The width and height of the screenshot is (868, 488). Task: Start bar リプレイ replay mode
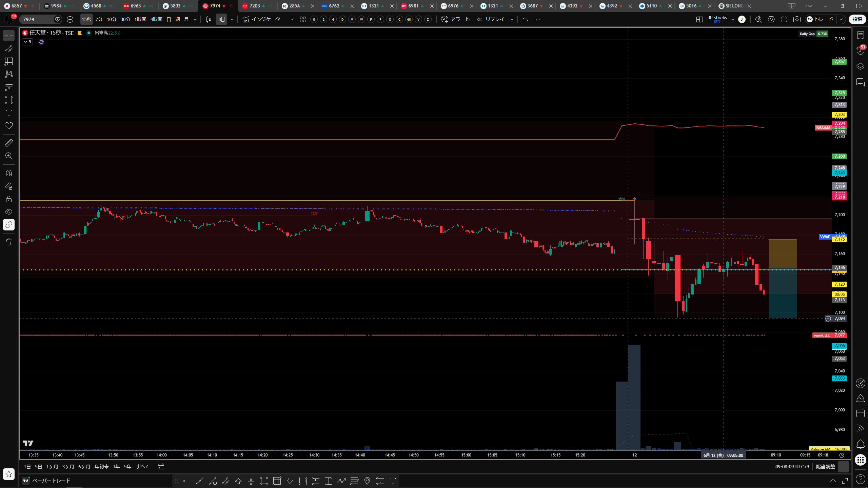[x=491, y=19]
